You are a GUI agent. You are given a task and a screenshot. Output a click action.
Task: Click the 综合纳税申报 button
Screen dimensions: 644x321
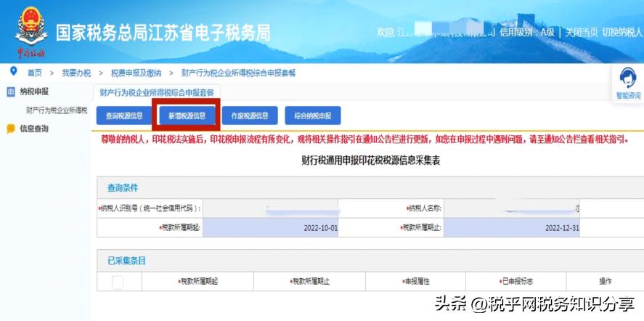pyautogui.click(x=312, y=115)
